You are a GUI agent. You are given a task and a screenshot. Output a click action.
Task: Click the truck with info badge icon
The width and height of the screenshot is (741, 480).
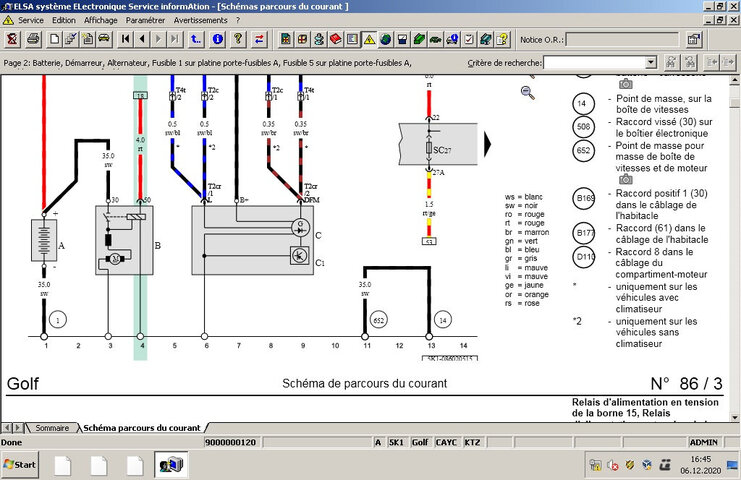coord(452,39)
